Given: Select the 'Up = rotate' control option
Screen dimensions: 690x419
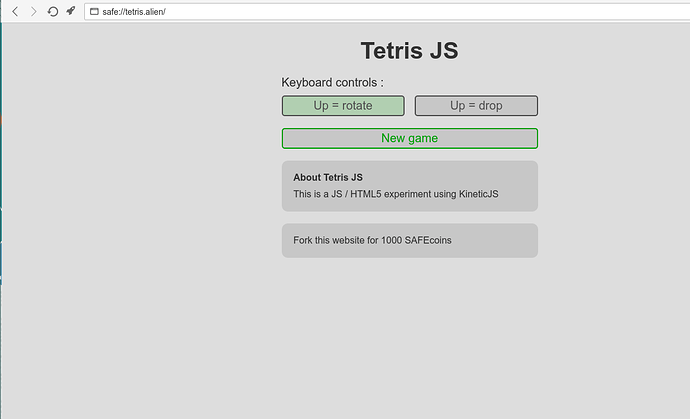Looking at the screenshot, I should pos(343,106).
